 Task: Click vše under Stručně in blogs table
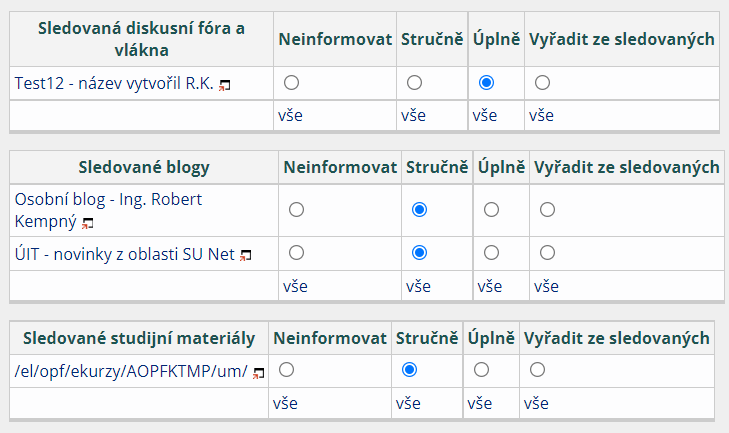(x=418, y=286)
